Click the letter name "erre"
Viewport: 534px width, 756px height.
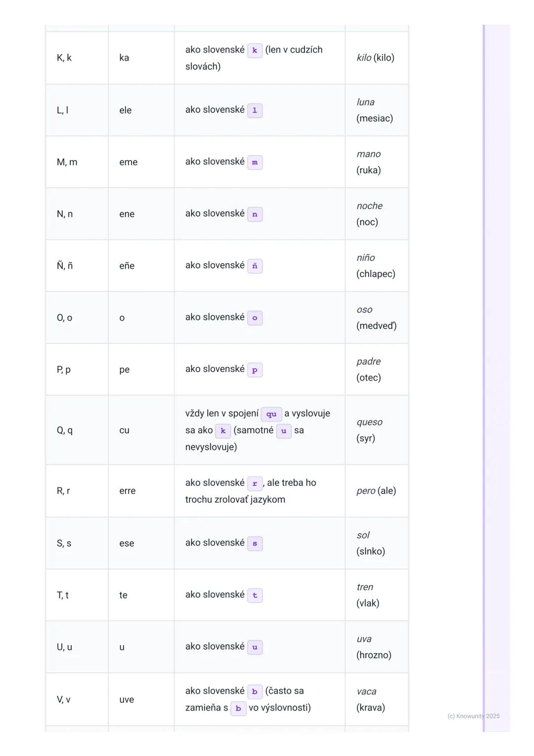pos(127,491)
